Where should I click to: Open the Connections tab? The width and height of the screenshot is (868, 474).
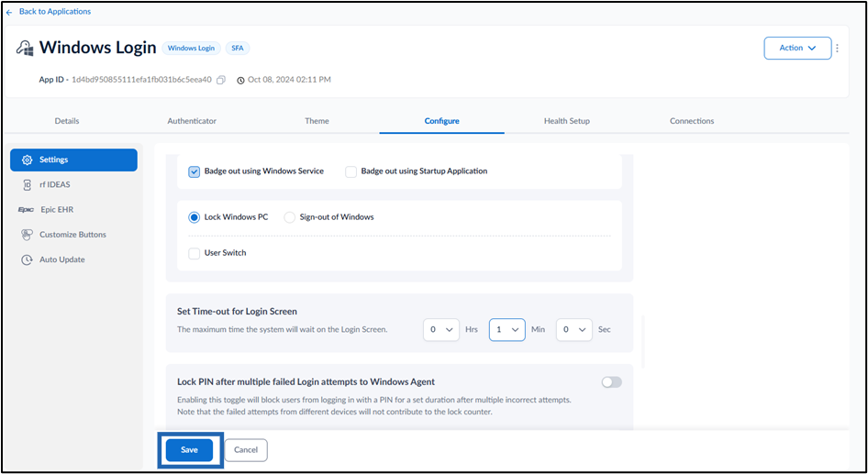692,121
